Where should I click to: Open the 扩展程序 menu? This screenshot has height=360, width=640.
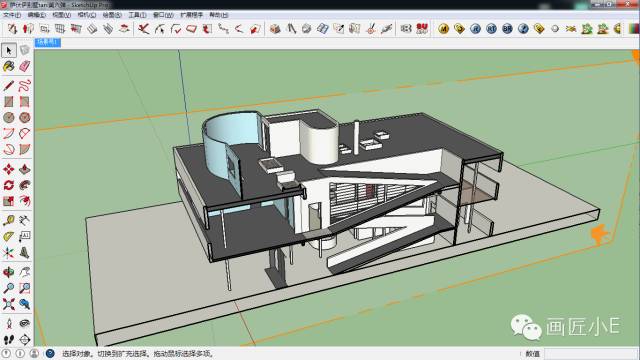pyautogui.click(x=191, y=15)
